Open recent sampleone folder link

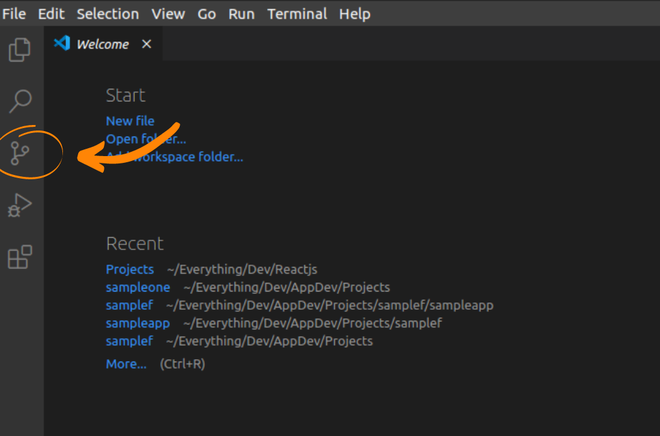click(138, 287)
